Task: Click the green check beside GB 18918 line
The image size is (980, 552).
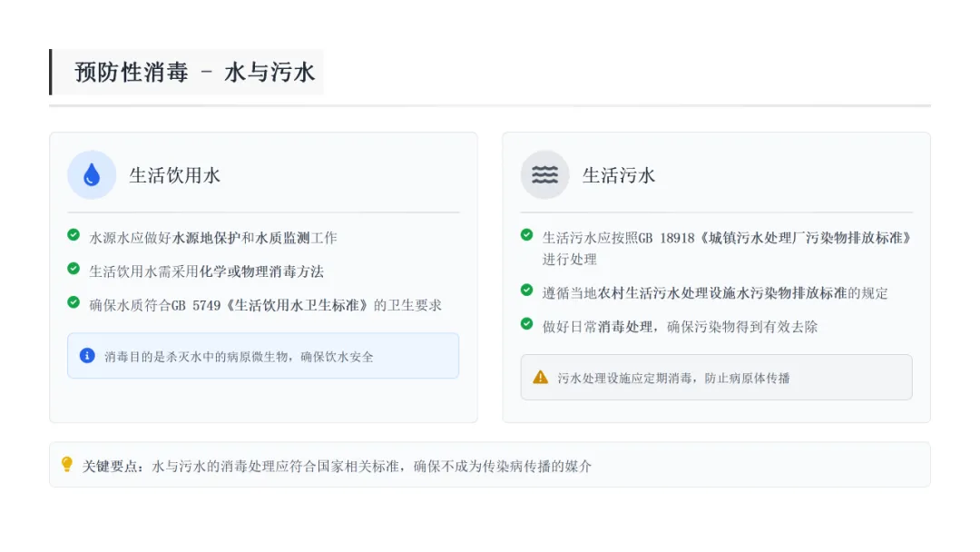Action: (x=526, y=235)
